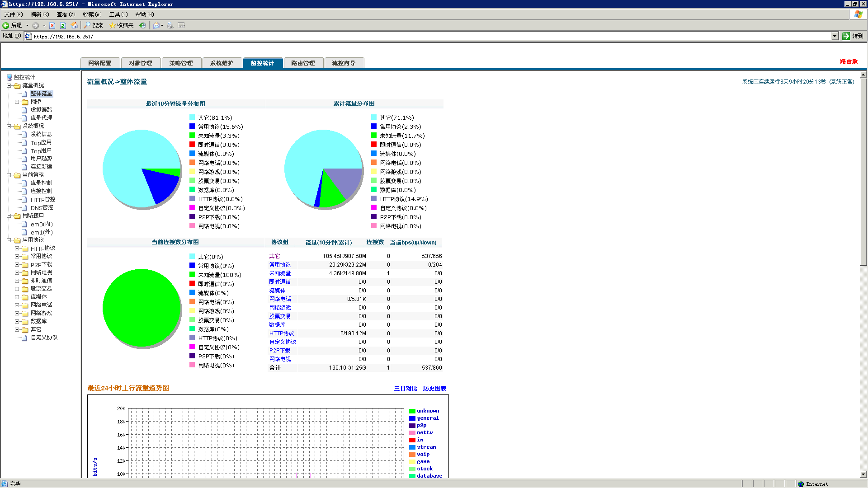Expand the 常用协议 tree node
This screenshot has height=488, width=868.
coord(17,256)
